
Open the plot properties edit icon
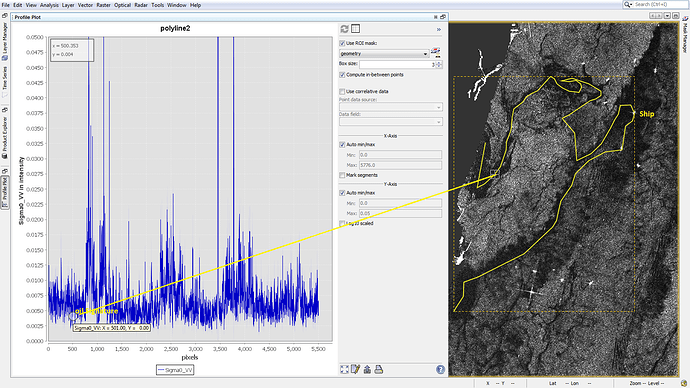(x=356, y=370)
